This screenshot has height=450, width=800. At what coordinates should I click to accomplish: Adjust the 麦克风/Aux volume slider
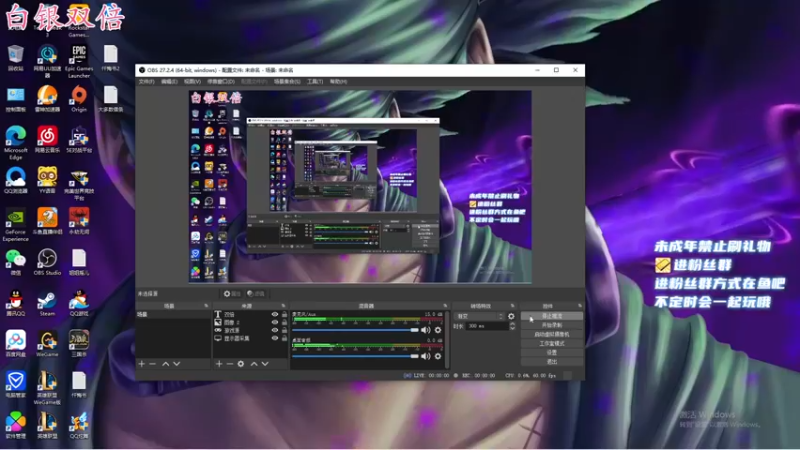(356, 330)
